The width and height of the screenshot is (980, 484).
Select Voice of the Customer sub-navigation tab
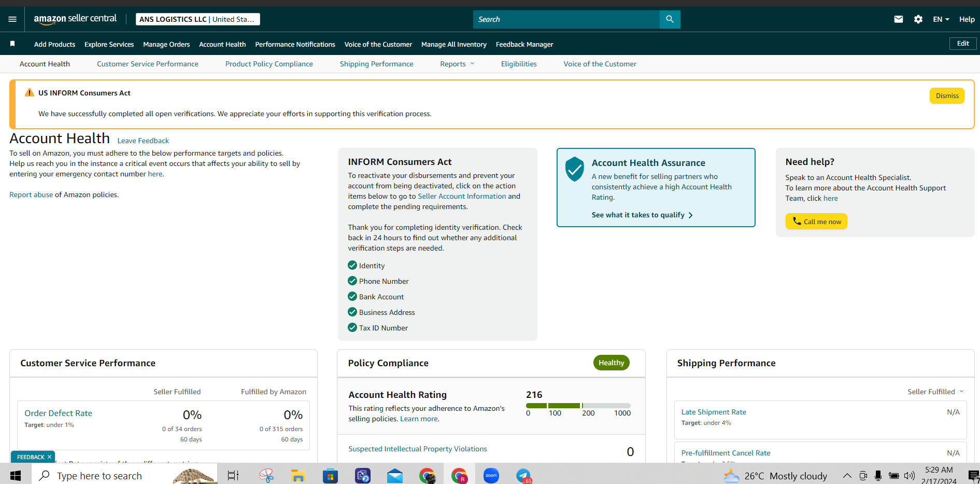(600, 64)
